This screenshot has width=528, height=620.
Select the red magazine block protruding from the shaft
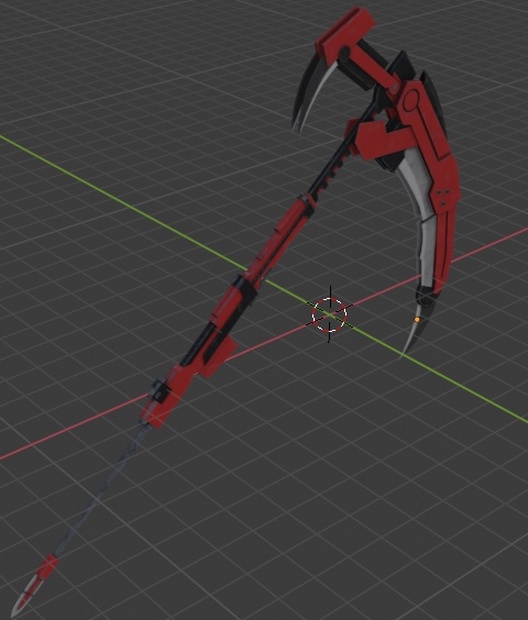click(x=217, y=356)
